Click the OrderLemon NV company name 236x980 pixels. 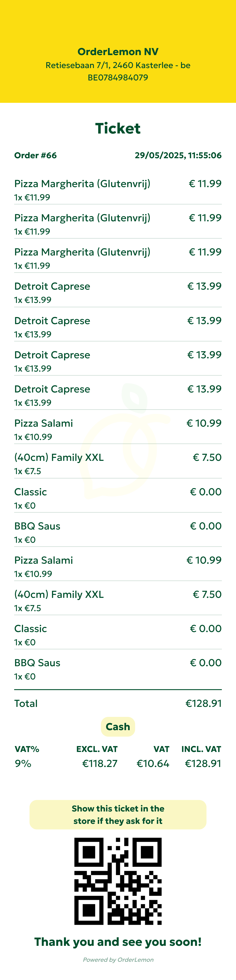point(118,52)
